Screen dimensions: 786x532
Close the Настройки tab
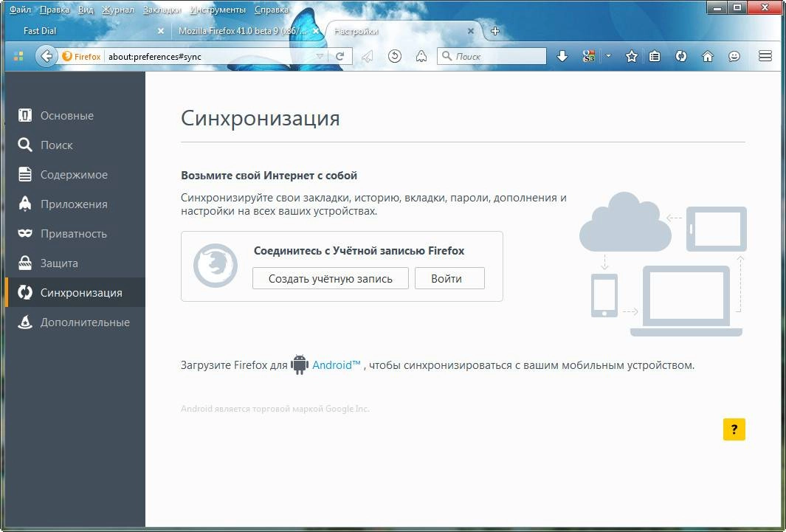tap(471, 31)
